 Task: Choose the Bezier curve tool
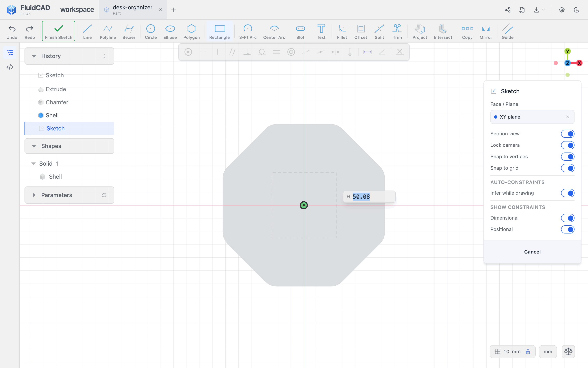tap(129, 31)
